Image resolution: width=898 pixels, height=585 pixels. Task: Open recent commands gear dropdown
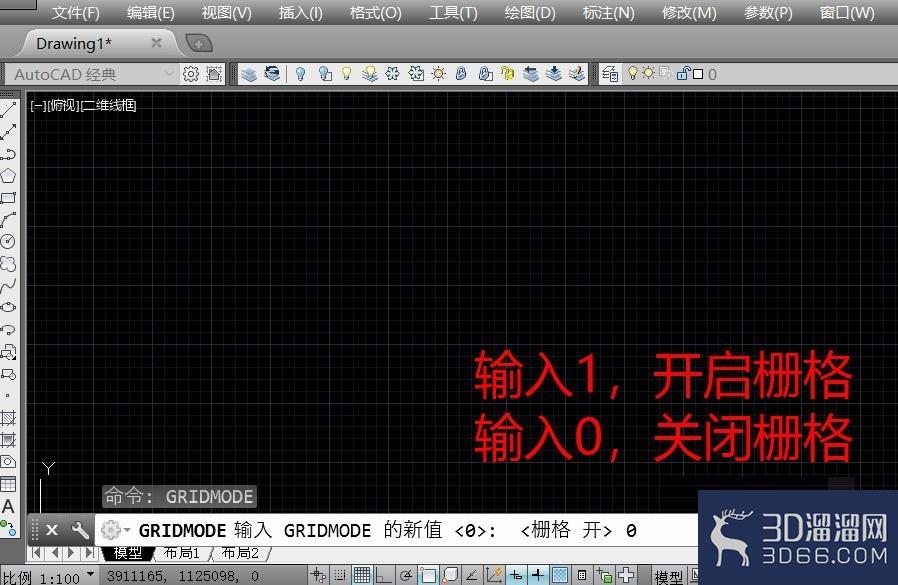pos(115,531)
